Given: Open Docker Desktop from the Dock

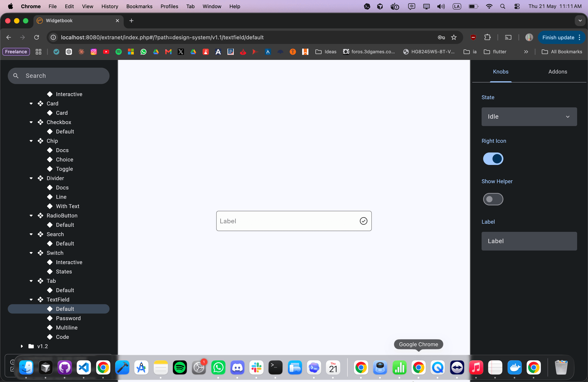Looking at the screenshot, I should pos(514,367).
